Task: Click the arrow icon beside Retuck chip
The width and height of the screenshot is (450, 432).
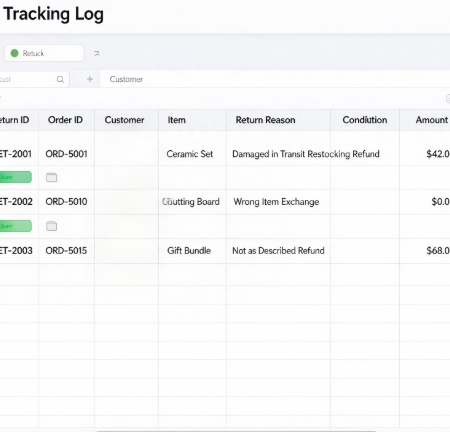Action: 97,53
